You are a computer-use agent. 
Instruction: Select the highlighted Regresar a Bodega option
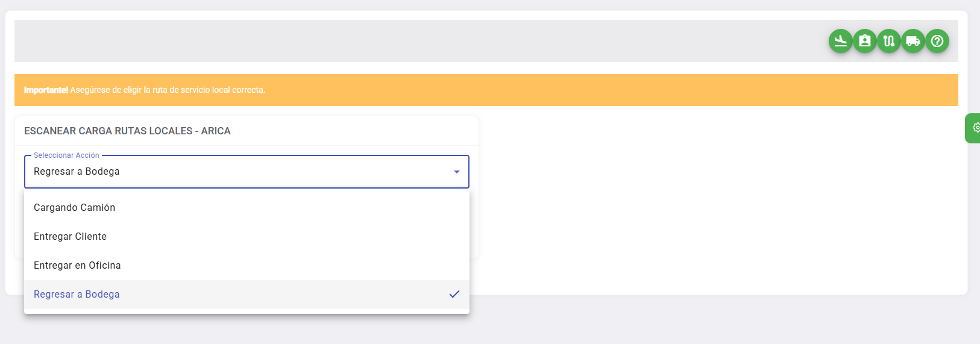(77, 294)
